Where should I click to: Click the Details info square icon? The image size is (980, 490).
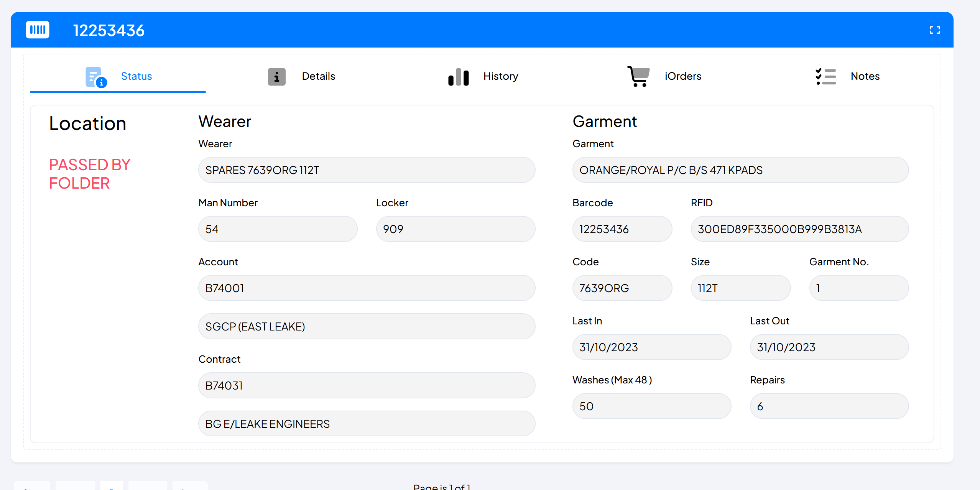click(x=276, y=77)
